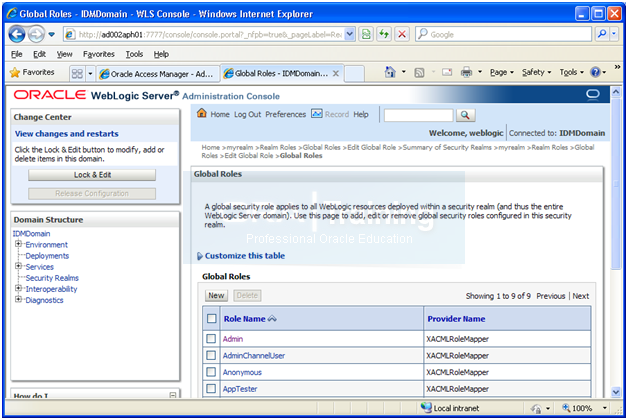Click the RSS feeds icon
The height and width of the screenshot is (420, 628).
[419, 72]
